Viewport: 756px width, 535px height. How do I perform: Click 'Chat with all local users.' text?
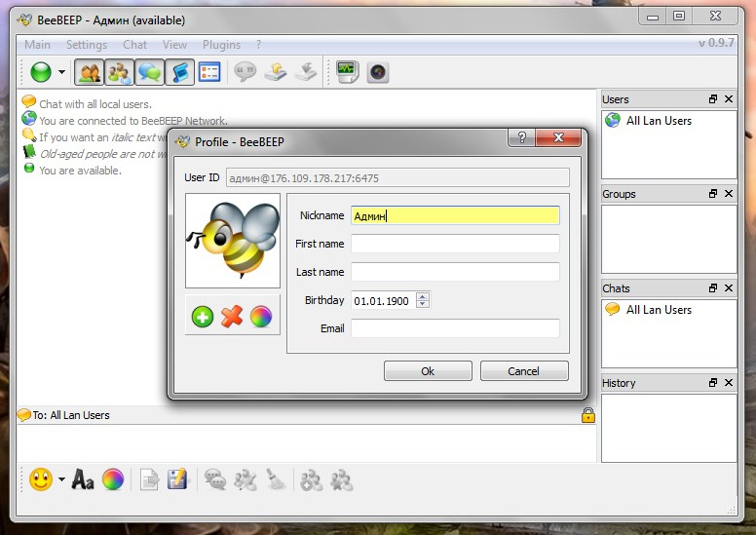[95, 104]
